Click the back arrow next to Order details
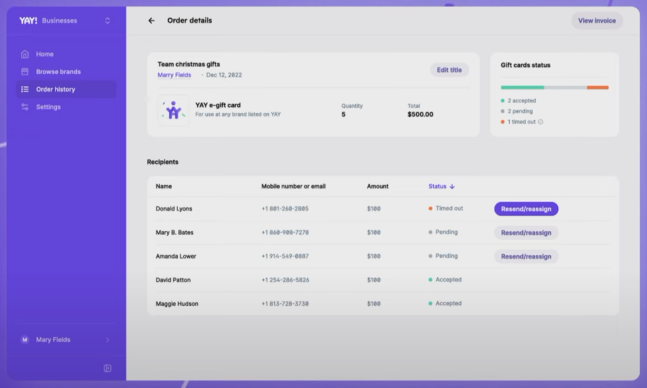The image size is (647, 388). pyautogui.click(x=151, y=21)
